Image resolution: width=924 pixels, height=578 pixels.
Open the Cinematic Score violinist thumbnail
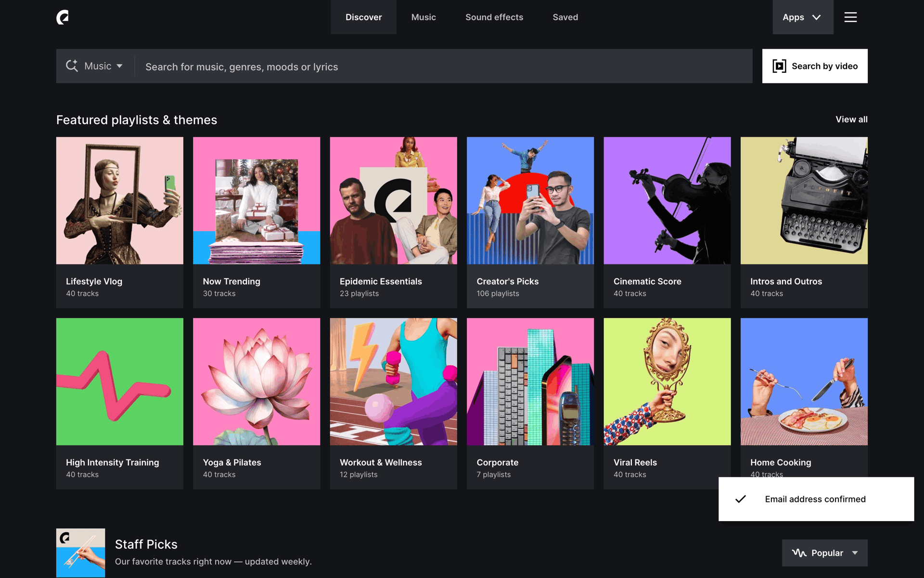pos(667,200)
